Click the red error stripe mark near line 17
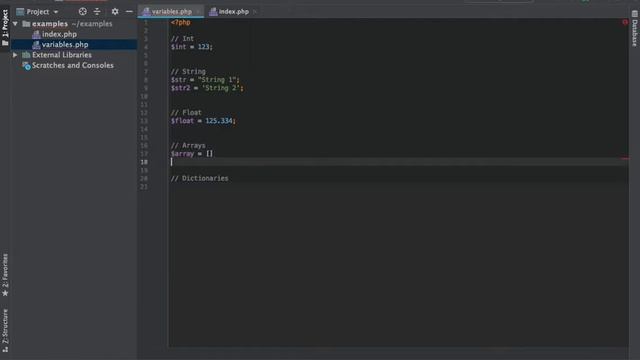The width and height of the screenshot is (640, 360). coord(625,158)
